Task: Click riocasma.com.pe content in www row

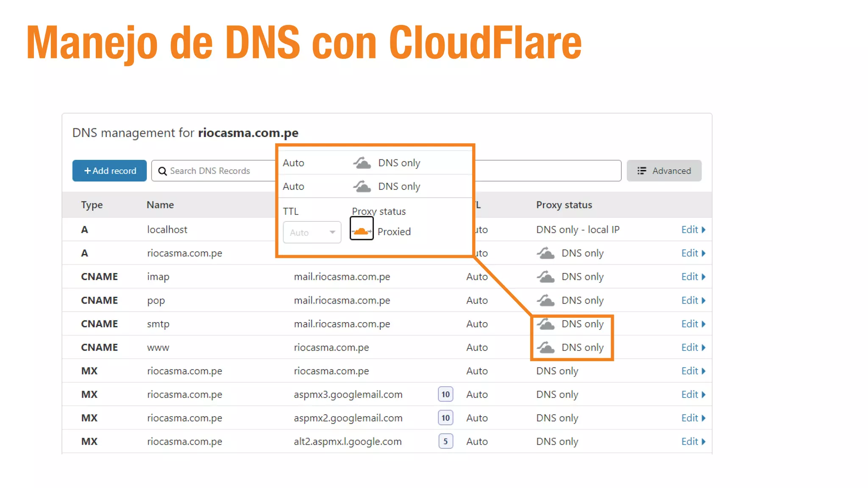Action: [331, 348]
